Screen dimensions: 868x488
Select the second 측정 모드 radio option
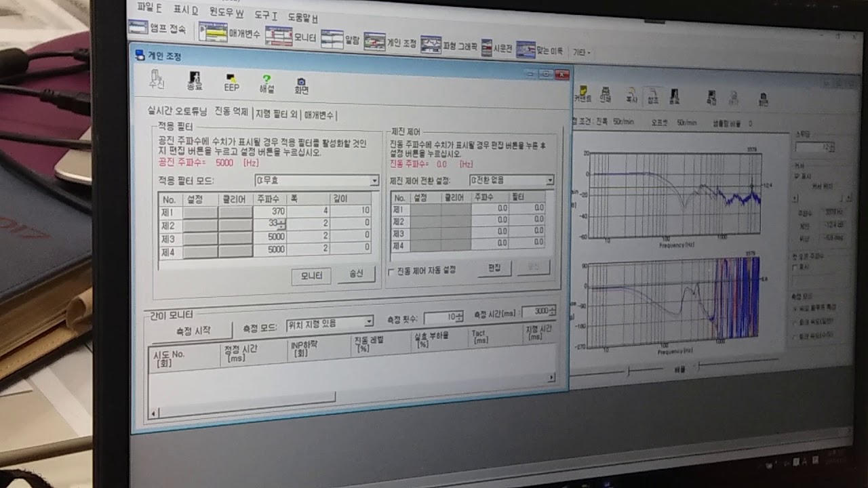pos(795,322)
